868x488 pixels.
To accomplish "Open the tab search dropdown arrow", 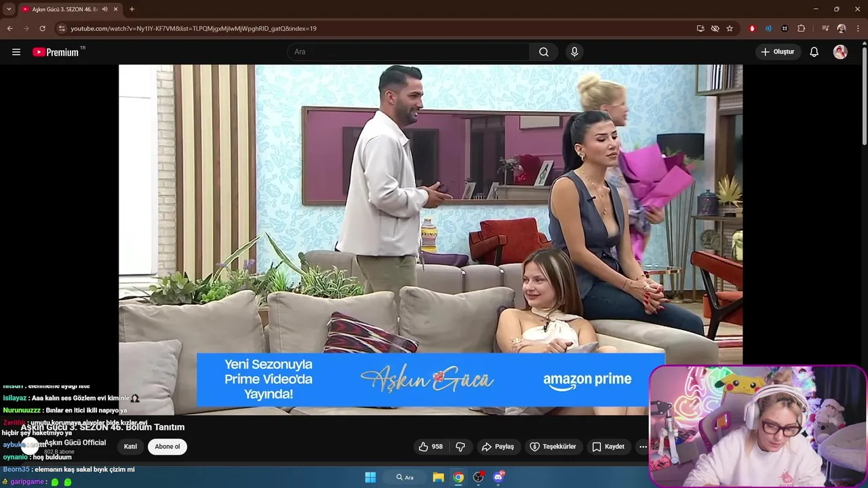I will 9,9.
